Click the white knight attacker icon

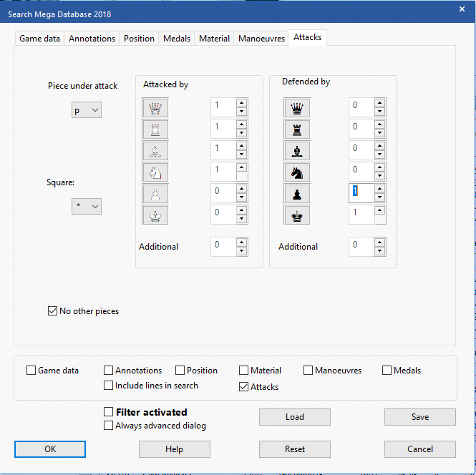pos(155,172)
